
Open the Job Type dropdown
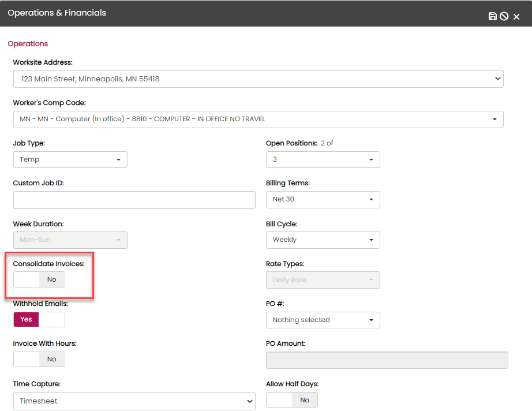click(x=70, y=159)
